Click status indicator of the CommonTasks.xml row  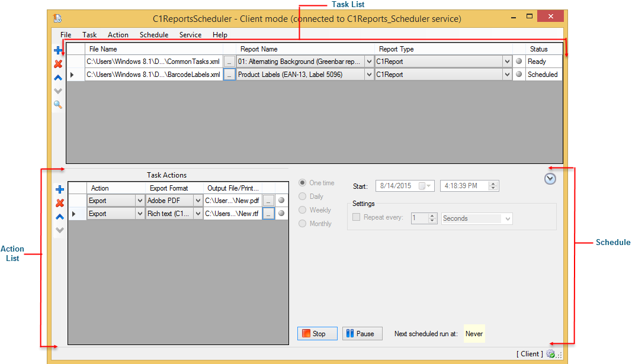pos(519,61)
